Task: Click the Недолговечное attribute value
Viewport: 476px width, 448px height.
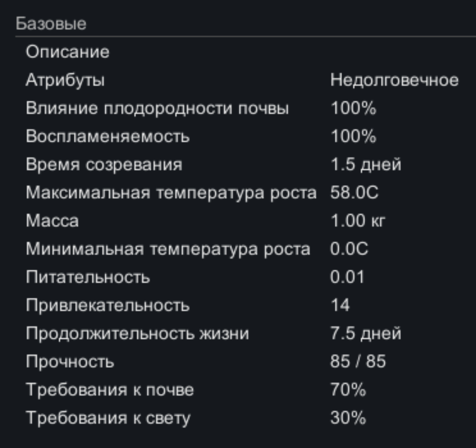Action: (394, 80)
